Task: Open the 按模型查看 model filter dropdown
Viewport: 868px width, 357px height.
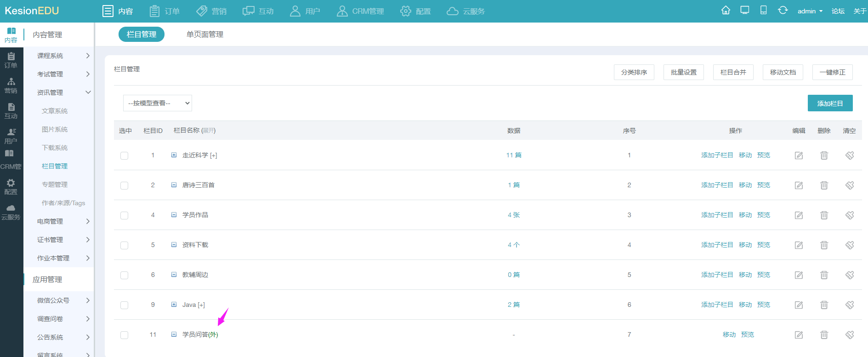Action: coord(158,103)
